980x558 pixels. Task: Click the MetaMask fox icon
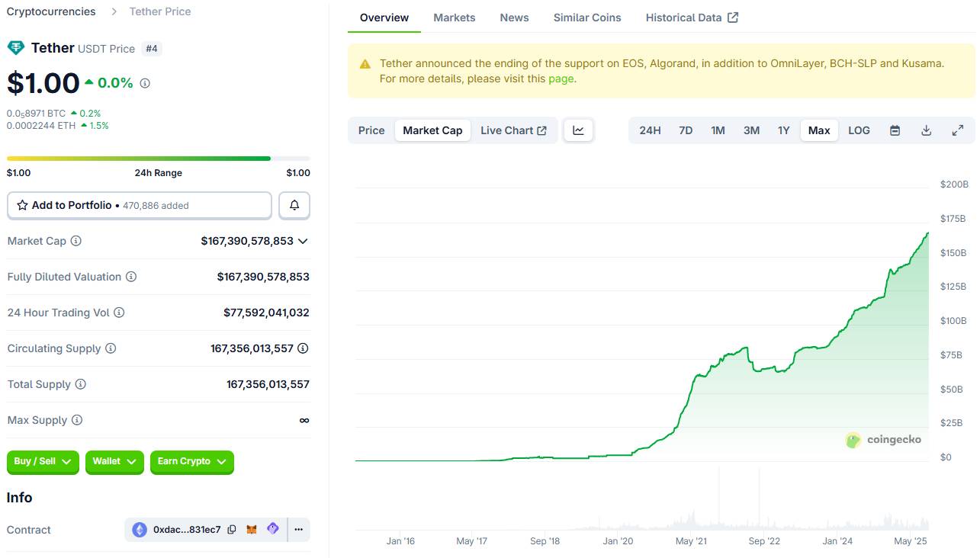(x=252, y=530)
